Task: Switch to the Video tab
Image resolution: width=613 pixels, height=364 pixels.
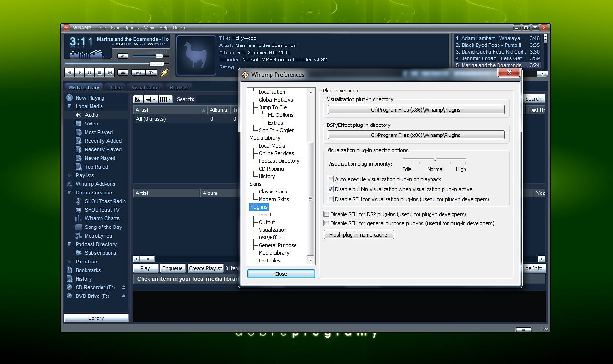Action: pos(115,87)
